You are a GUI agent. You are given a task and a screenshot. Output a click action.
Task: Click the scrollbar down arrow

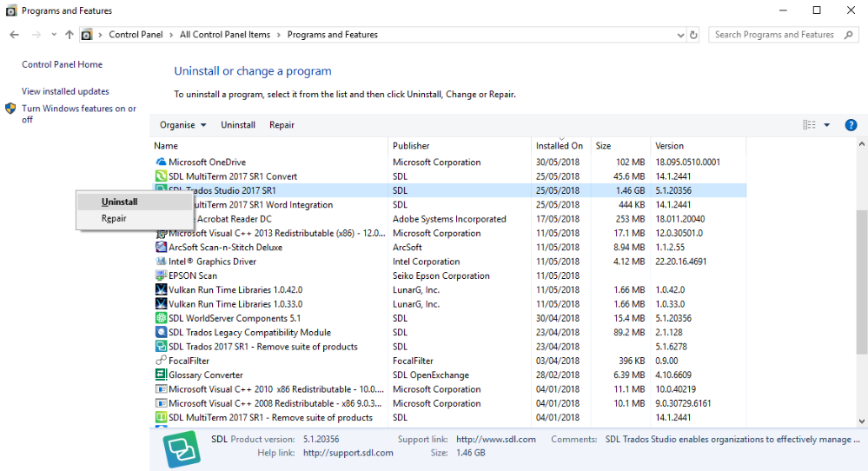(x=861, y=421)
